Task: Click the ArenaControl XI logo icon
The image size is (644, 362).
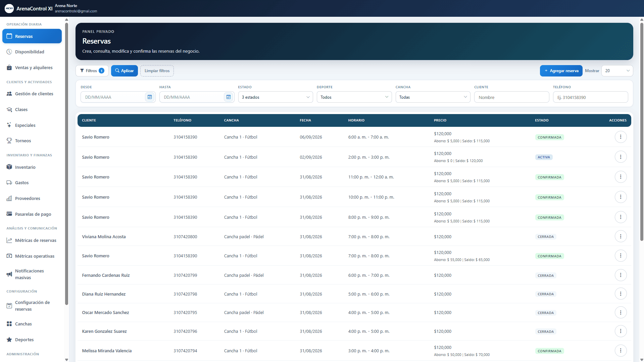Action: pyautogui.click(x=9, y=8)
